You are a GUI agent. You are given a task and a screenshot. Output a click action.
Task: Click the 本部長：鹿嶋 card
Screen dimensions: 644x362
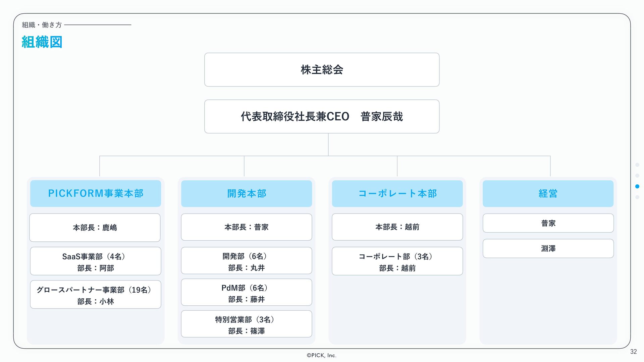click(95, 228)
